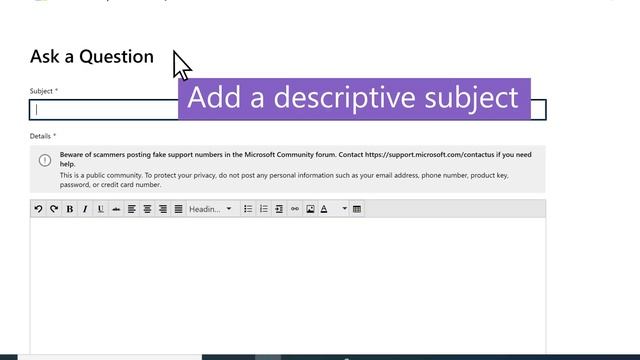
Task: Click the warning info icon in notice
Action: tap(45, 160)
